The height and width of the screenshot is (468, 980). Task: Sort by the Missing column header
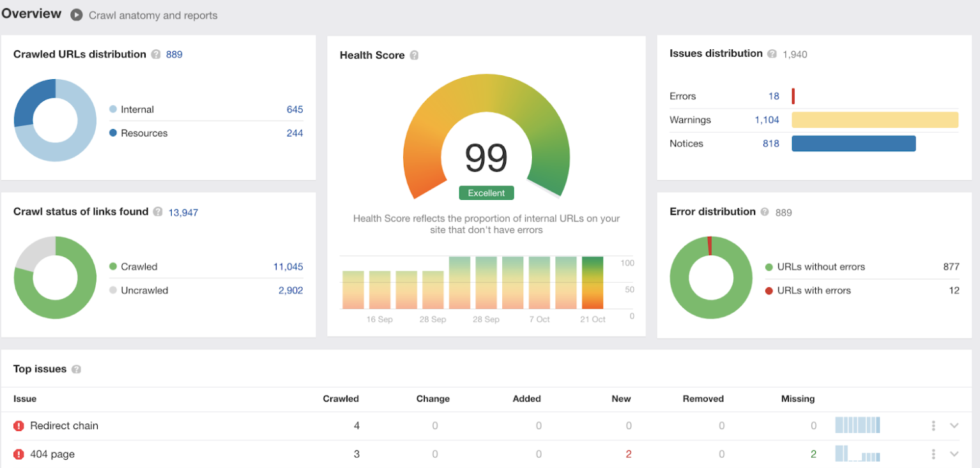click(x=798, y=399)
